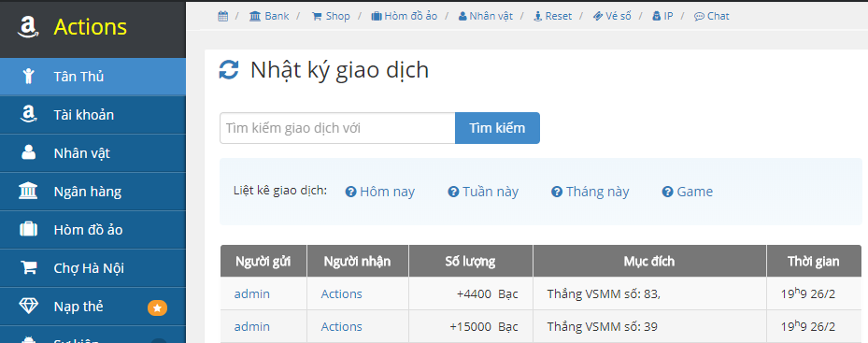Click the shopping cart icon next to Shop

[317, 16]
